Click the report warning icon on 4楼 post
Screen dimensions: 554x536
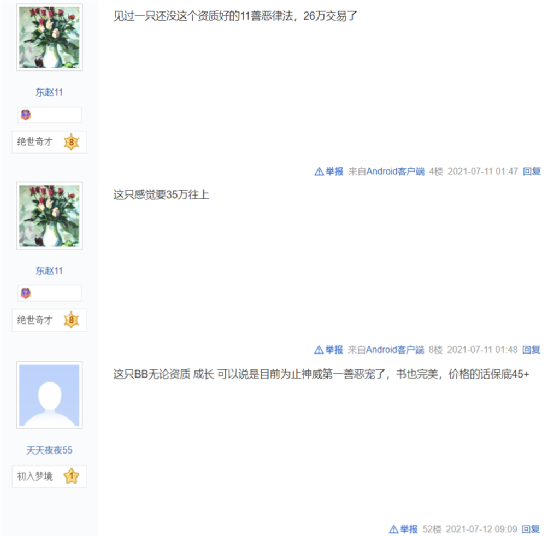[319, 172]
